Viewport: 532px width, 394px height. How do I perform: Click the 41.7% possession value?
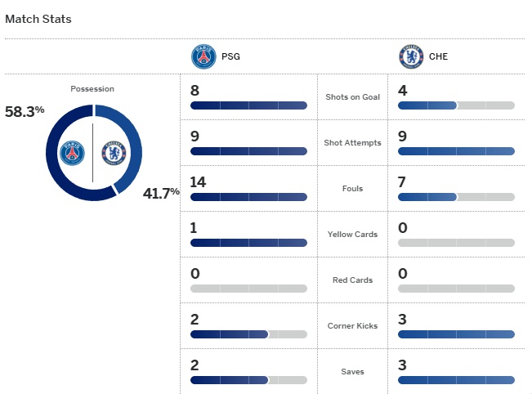coord(161,194)
